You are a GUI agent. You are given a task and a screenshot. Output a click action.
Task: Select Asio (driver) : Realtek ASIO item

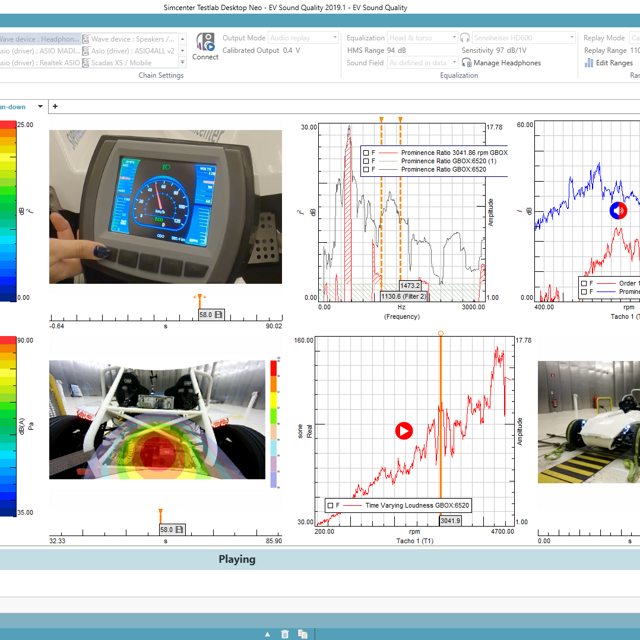point(40,63)
